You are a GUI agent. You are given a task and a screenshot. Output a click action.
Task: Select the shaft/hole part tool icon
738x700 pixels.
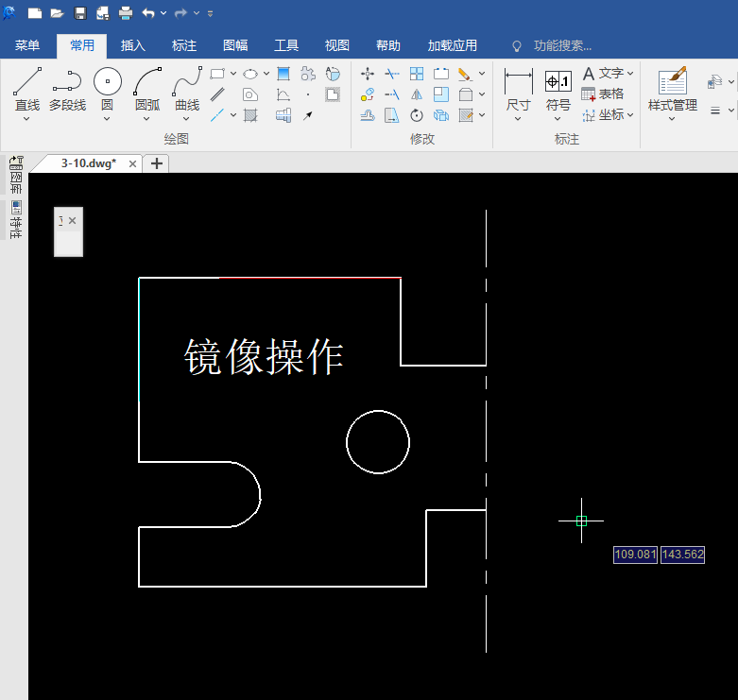(283, 115)
